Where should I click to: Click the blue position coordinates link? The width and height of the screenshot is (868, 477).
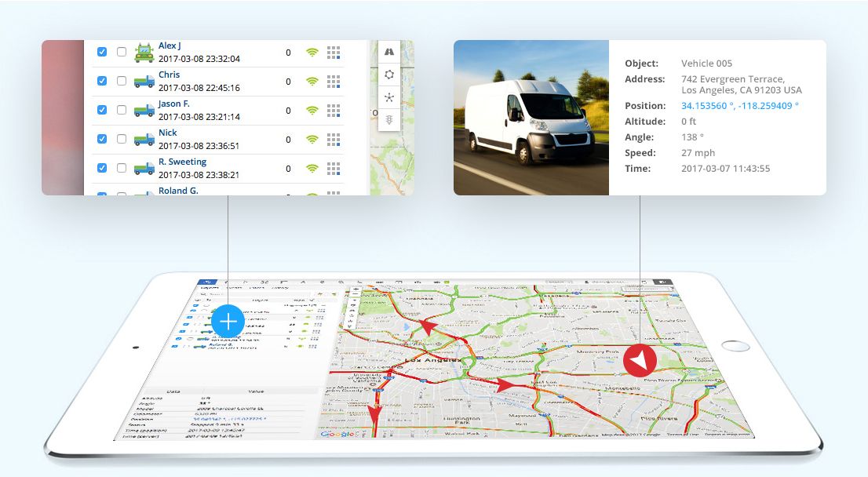[739, 105]
